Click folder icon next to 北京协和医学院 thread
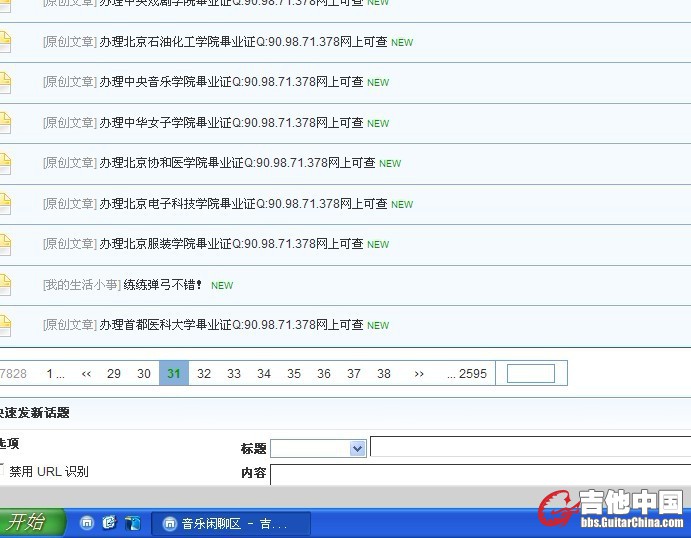 point(4,163)
